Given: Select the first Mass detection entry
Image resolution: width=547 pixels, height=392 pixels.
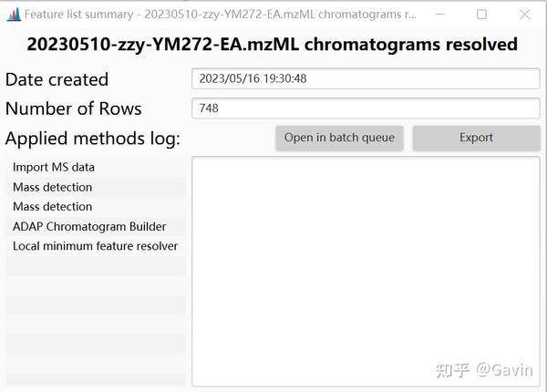Looking at the screenshot, I should click(x=52, y=187).
